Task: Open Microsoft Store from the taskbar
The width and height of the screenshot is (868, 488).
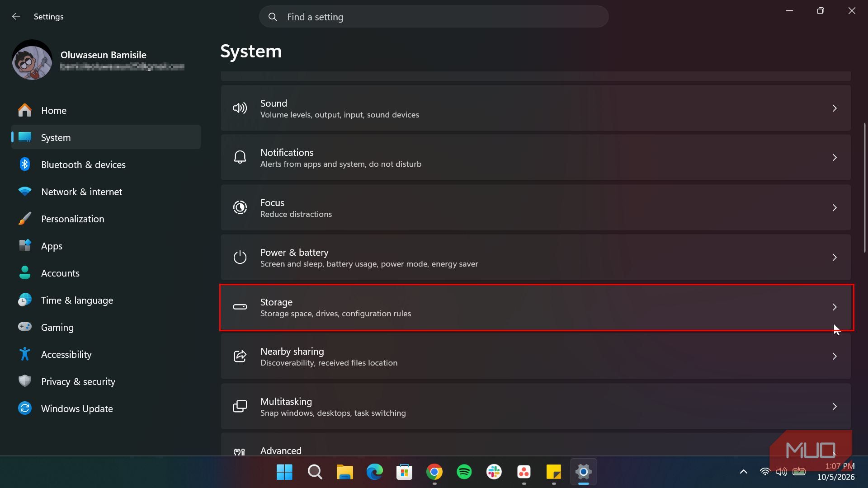Action: click(404, 472)
